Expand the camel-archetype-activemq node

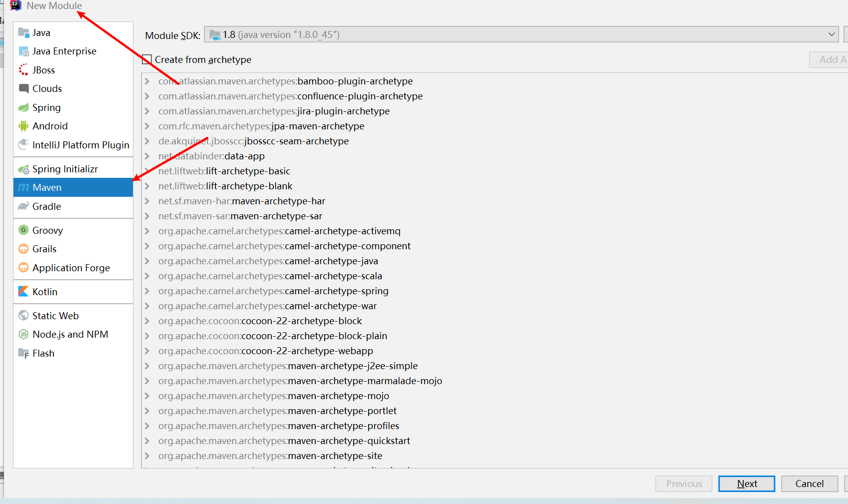tap(147, 231)
